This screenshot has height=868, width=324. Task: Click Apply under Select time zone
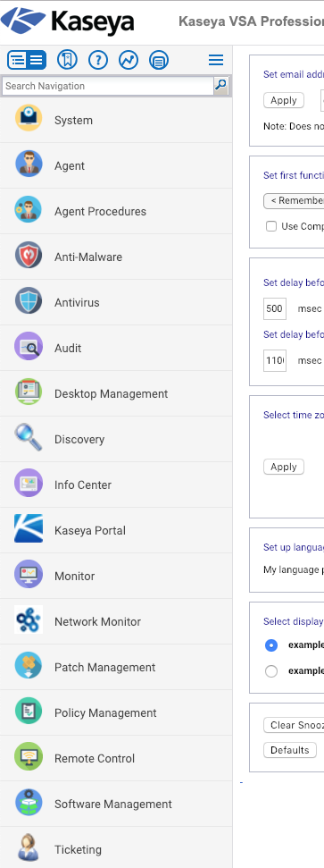coord(284,467)
